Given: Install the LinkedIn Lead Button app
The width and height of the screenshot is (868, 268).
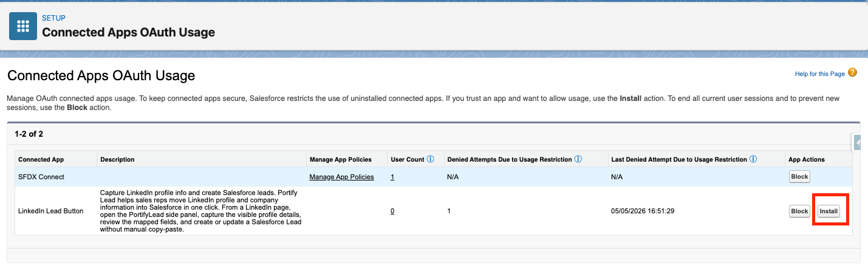Looking at the screenshot, I should point(829,211).
